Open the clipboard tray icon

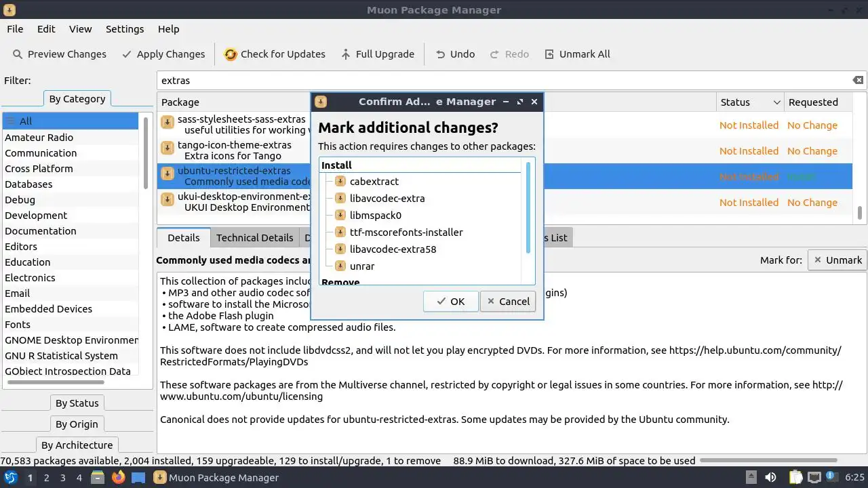pos(795,478)
